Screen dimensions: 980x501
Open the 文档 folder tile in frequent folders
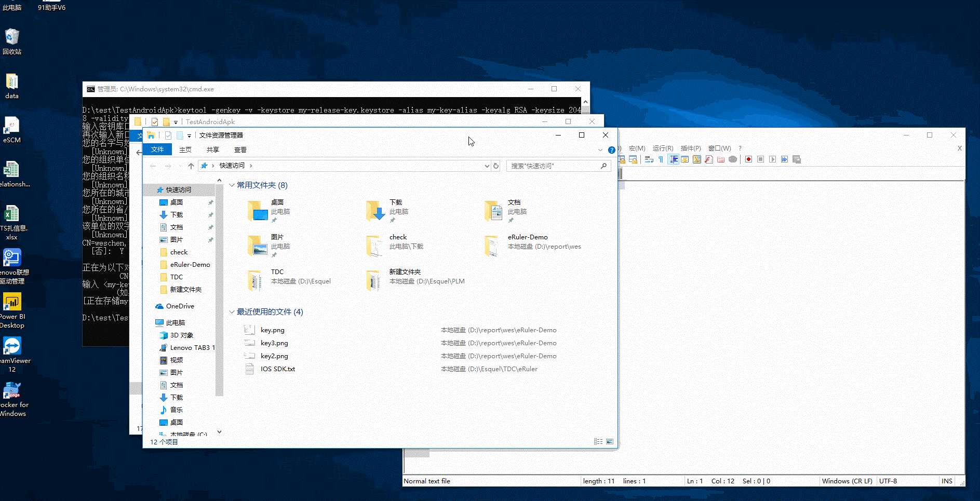(x=507, y=211)
